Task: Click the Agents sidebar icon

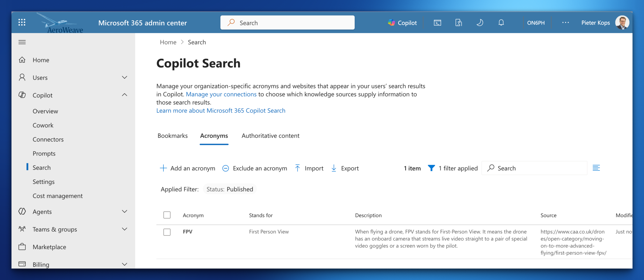Action: tap(22, 211)
